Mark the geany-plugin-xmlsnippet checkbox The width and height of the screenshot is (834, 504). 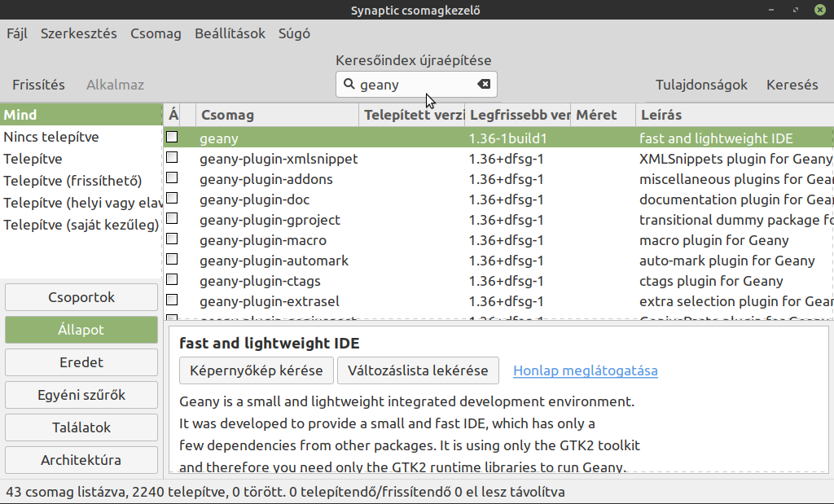tap(172, 157)
